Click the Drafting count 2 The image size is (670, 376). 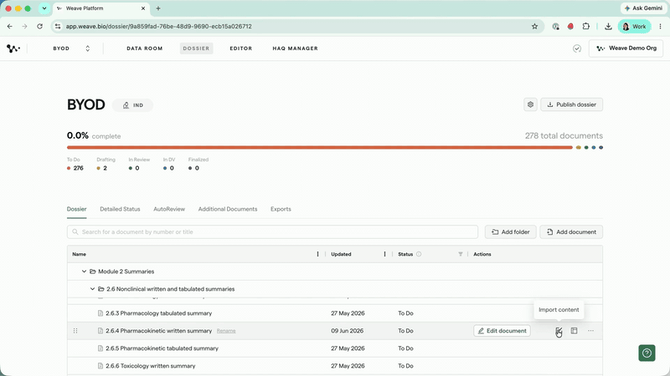click(105, 168)
